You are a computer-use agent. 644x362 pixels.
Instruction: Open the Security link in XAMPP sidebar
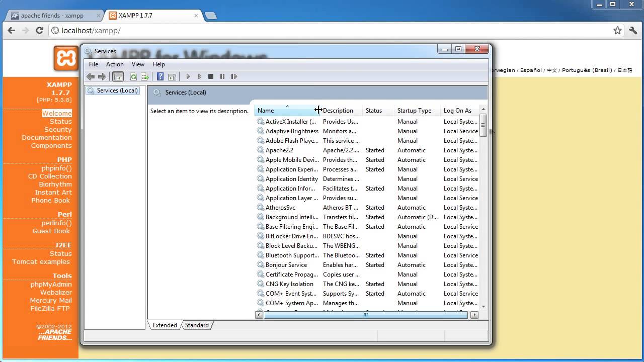coord(58,129)
